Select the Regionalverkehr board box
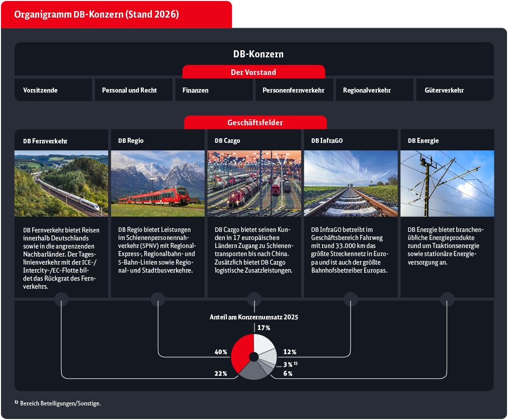The height and width of the screenshot is (420, 508). coord(374,91)
